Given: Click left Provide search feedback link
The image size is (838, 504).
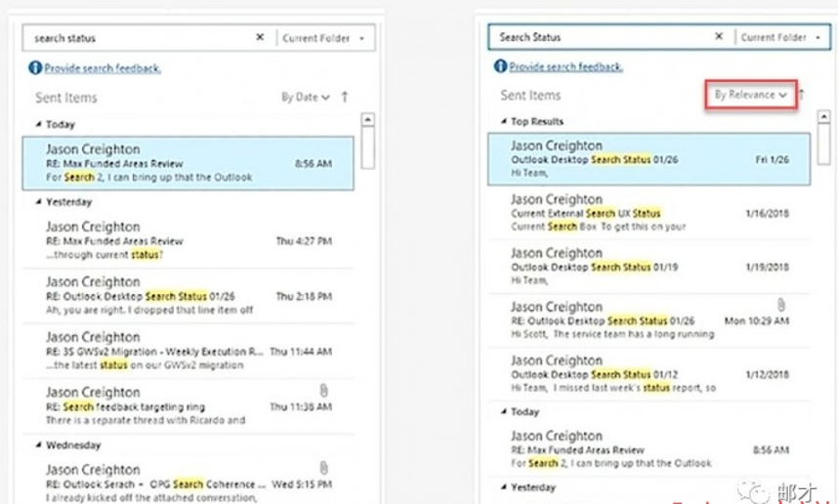Looking at the screenshot, I should coord(103,68).
